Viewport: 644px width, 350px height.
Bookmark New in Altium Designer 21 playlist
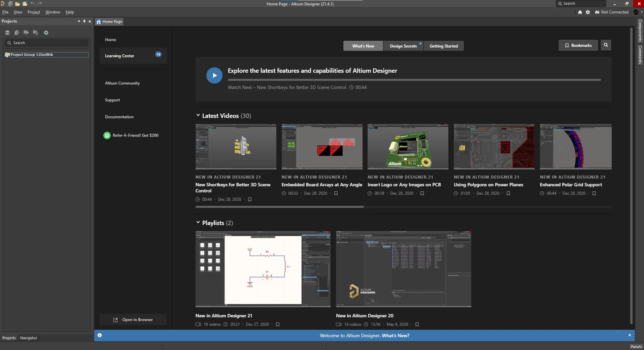click(278, 324)
